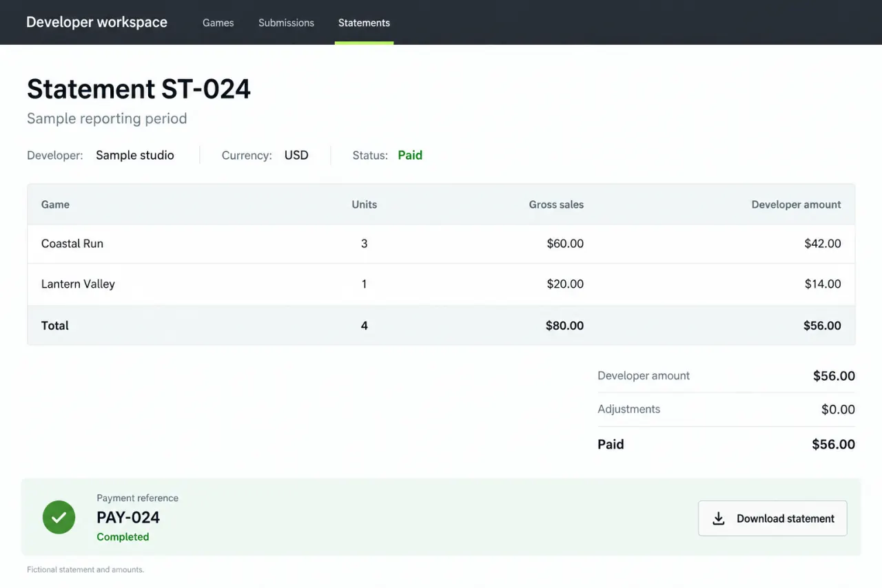The height and width of the screenshot is (588, 882).
Task: Click the $20.00 gross sales cell
Action: 565,284
